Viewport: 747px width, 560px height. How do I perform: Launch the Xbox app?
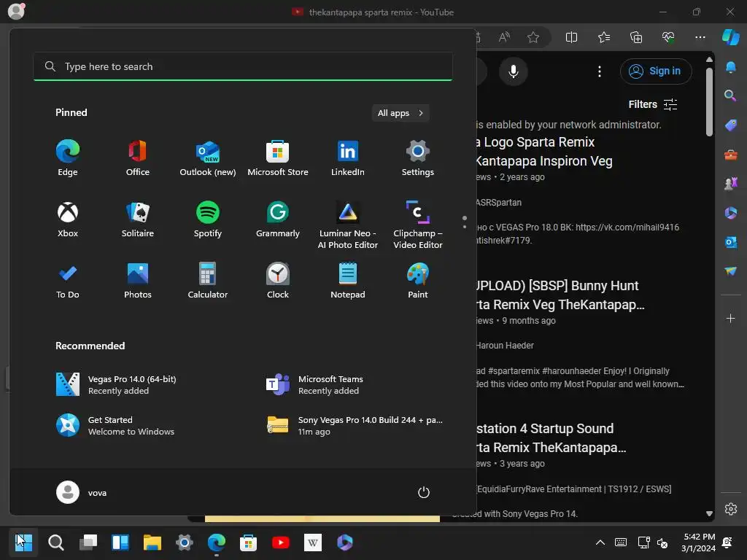(x=68, y=219)
